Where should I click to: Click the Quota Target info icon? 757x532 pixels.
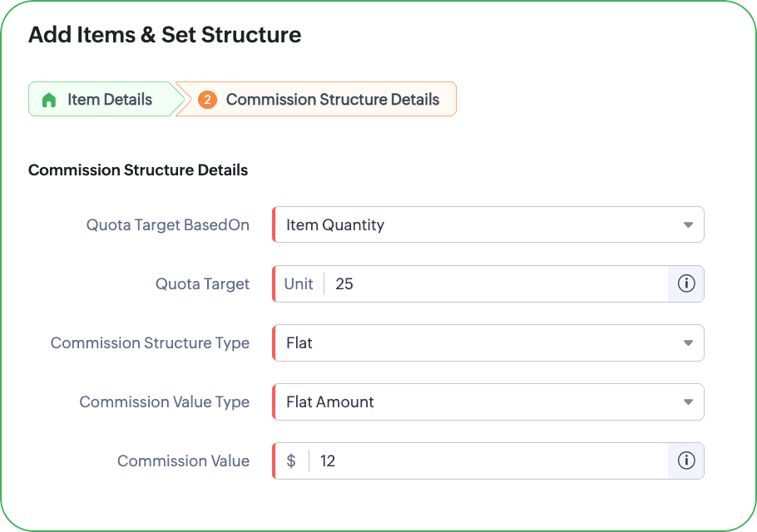(686, 283)
